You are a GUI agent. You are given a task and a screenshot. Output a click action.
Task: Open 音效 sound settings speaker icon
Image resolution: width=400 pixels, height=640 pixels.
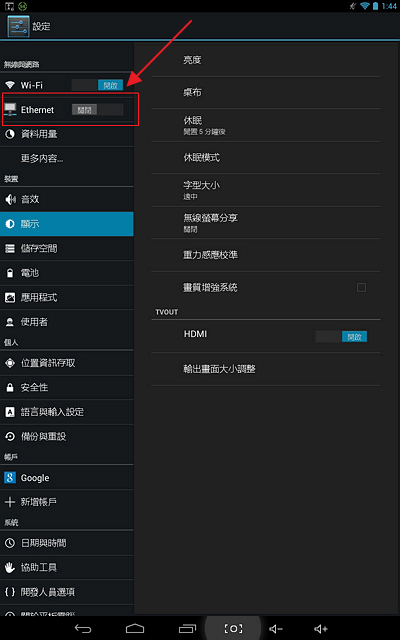click(10, 199)
